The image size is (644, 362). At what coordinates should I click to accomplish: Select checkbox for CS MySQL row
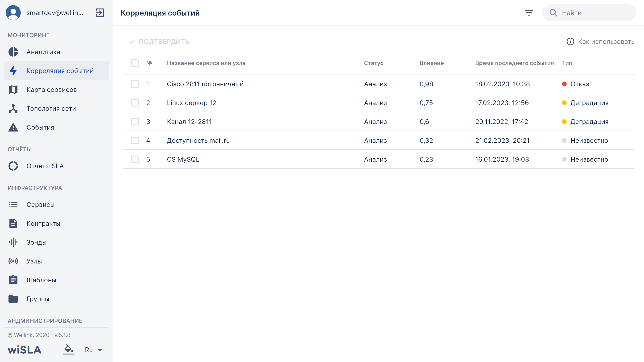(x=135, y=159)
